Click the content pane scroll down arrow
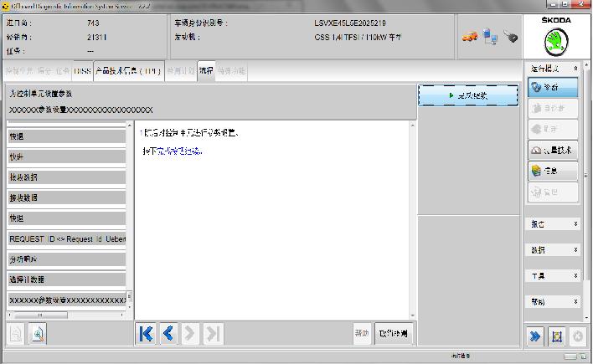The height and width of the screenshot is (364, 593). pos(413,315)
